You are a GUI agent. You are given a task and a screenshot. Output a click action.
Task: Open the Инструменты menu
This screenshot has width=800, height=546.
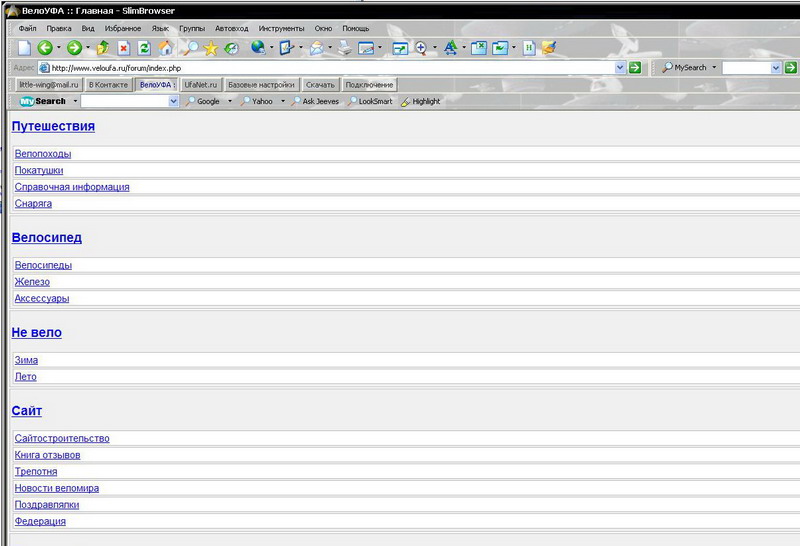[281, 29]
